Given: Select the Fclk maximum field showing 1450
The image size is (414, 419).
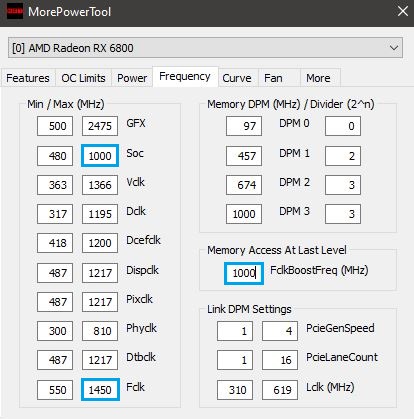Looking at the screenshot, I should pos(100,390).
